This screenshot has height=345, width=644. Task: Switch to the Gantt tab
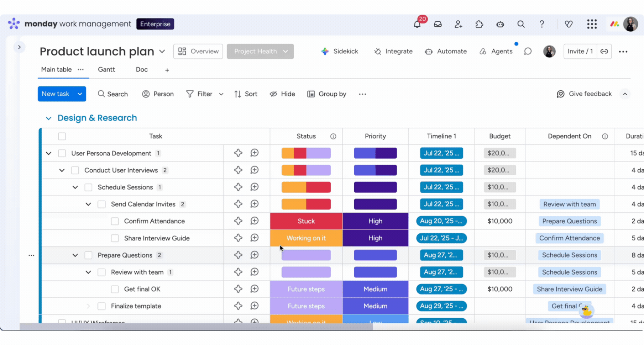[x=106, y=69]
